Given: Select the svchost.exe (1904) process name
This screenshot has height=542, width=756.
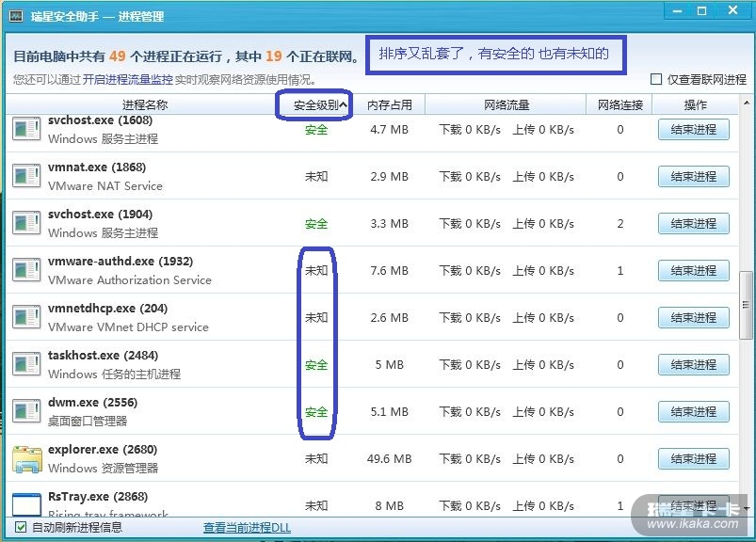Looking at the screenshot, I should [101, 215].
